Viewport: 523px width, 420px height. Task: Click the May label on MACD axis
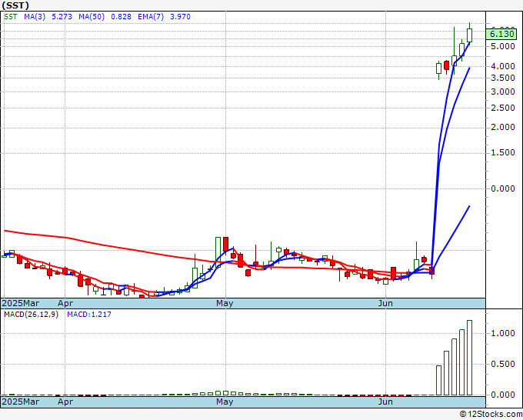(225, 402)
